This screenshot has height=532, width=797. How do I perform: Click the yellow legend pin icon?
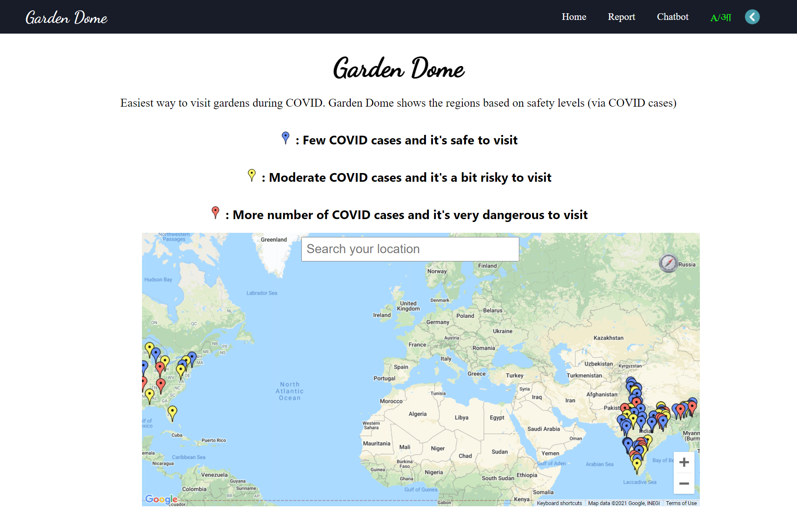point(252,174)
